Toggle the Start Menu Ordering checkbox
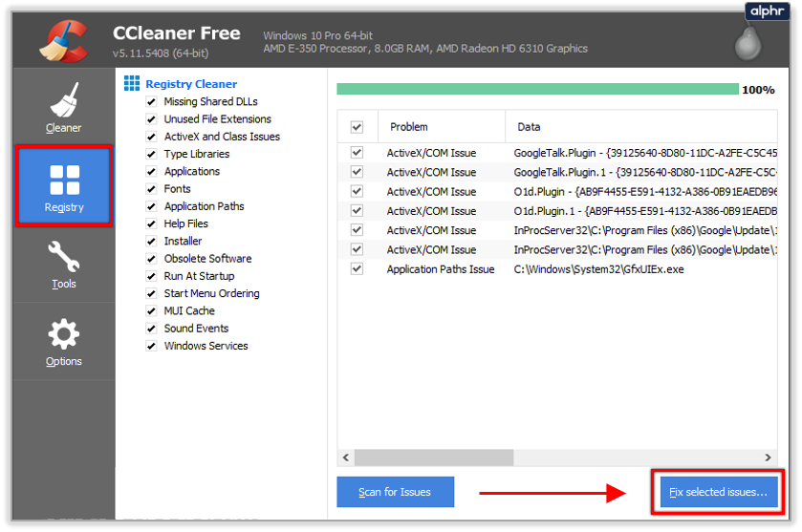 pyautogui.click(x=151, y=293)
